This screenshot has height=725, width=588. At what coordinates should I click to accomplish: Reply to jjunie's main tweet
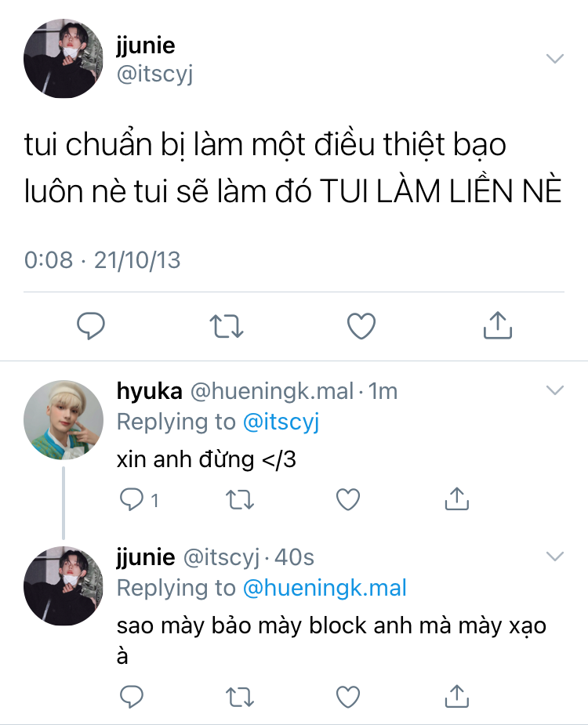click(91, 326)
